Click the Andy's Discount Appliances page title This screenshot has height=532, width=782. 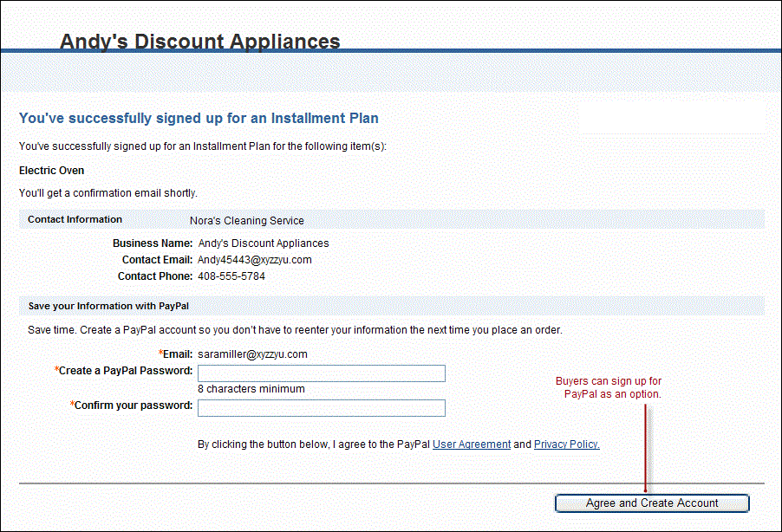pyautogui.click(x=200, y=42)
